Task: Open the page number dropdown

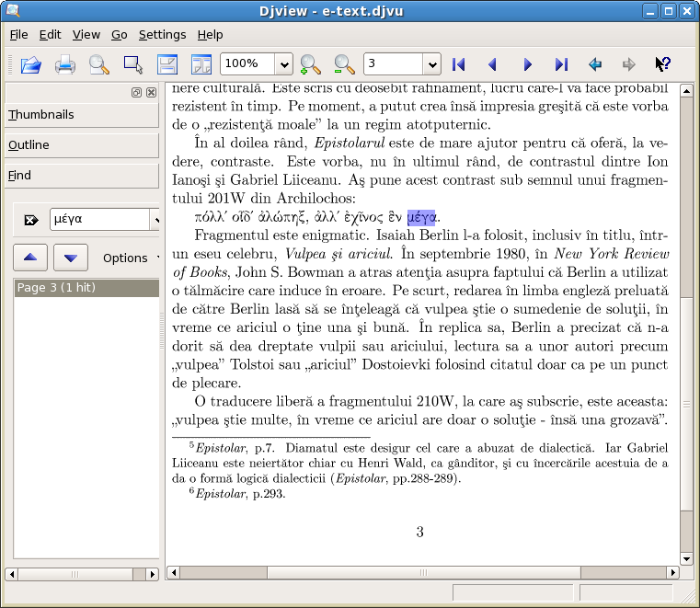Action: [x=431, y=64]
